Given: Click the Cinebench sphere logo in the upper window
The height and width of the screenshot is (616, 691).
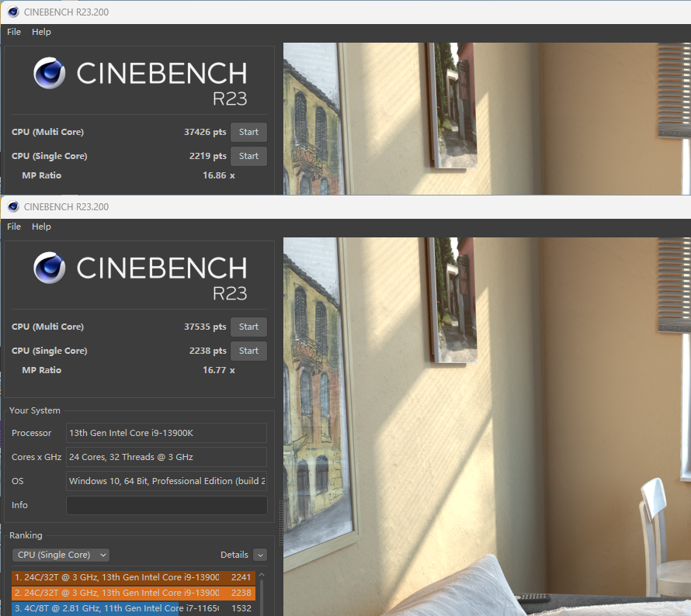Looking at the screenshot, I should [x=49, y=74].
